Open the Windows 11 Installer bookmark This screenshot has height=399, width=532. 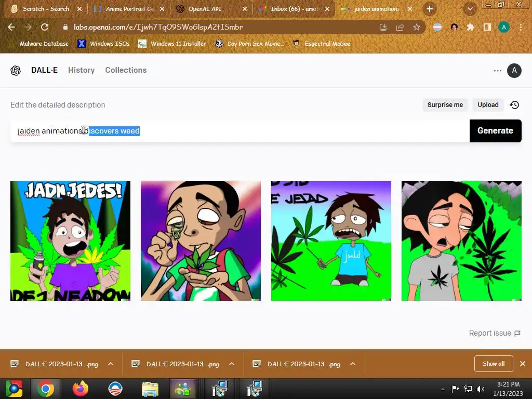(x=172, y=44)
